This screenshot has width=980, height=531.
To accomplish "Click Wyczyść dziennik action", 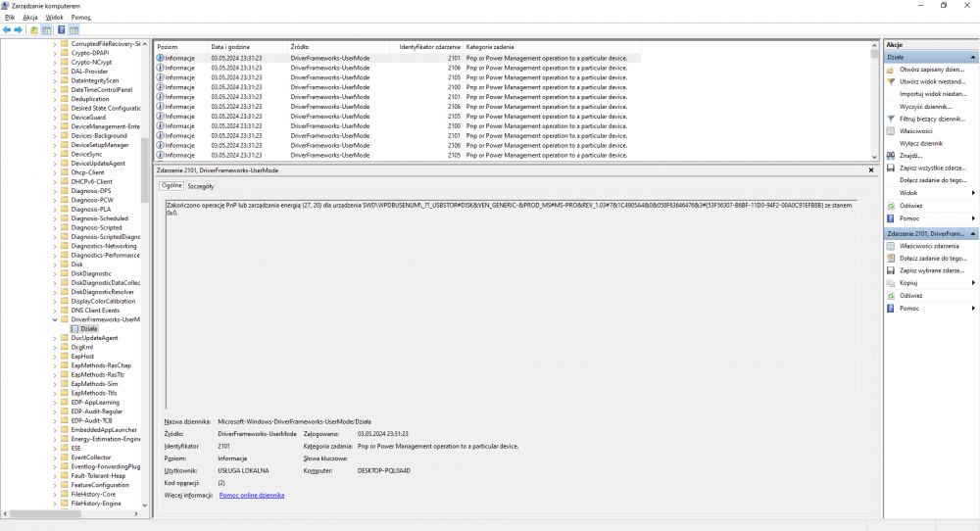I will tap(924, 106).
